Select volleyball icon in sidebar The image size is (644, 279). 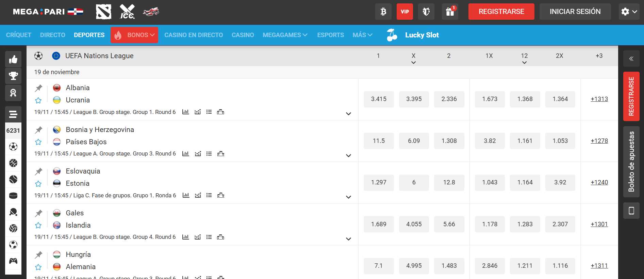13,228
